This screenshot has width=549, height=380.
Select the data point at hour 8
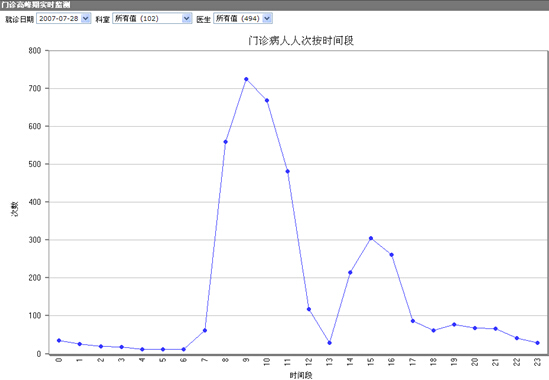click(225, 142)
